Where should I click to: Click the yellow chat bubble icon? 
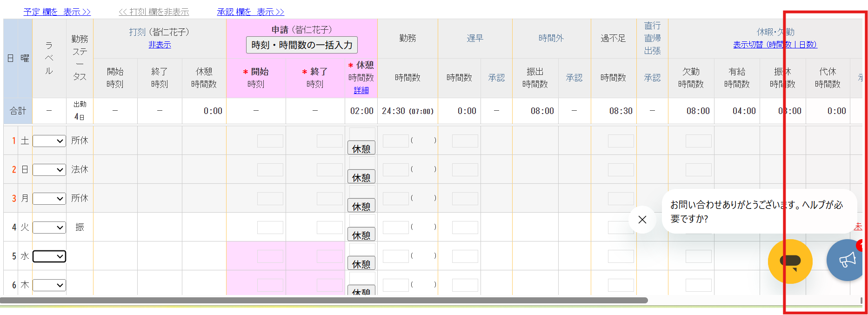[790, 261]
